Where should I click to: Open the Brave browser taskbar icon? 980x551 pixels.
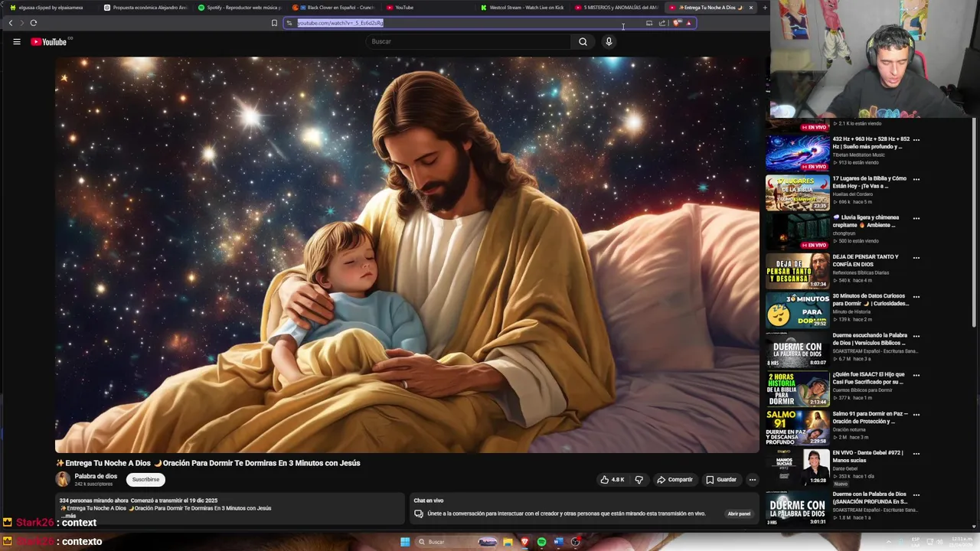(x=524, y=542)
